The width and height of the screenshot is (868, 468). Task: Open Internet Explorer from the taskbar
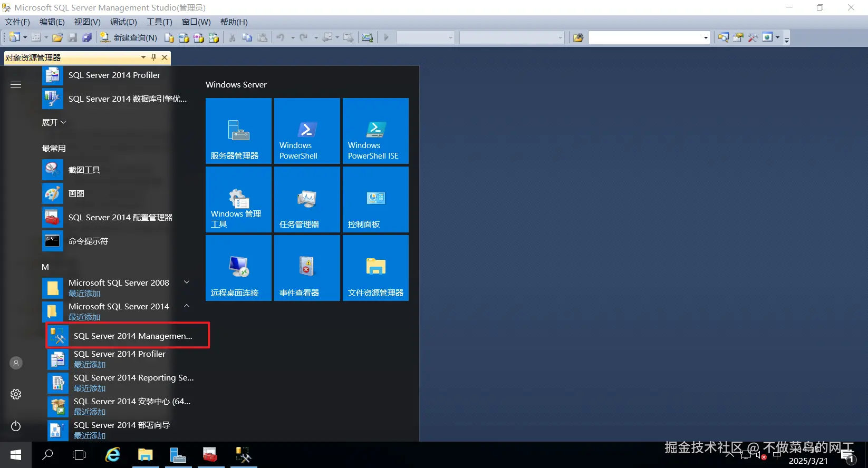(x=113, y=455)
